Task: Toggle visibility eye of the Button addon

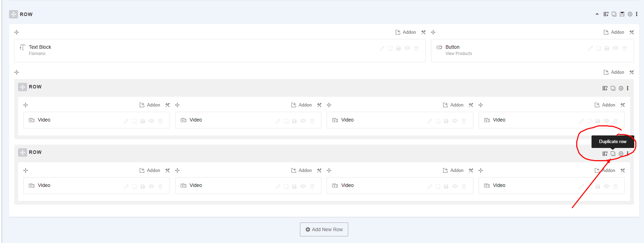Action: [616, 48]
